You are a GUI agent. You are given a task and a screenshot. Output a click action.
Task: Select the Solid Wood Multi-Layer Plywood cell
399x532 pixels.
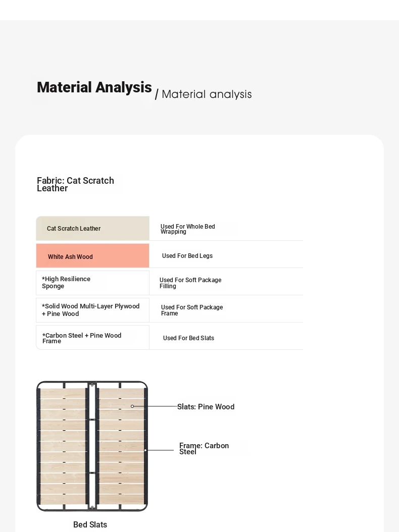(93, 310)
